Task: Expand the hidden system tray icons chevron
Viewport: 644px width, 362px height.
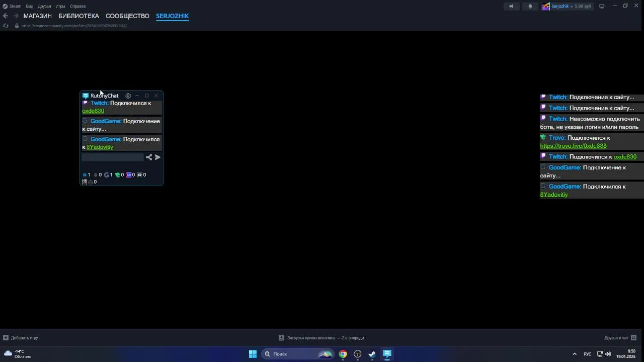Action: click(x=575, y=354)
